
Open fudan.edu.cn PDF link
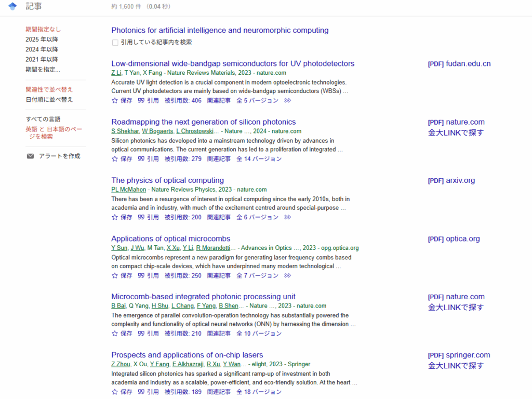click(x=459, y=64)
